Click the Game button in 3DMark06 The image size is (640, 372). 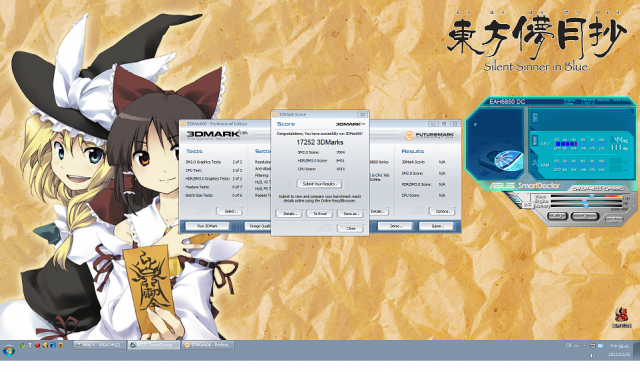pos(437,226)
